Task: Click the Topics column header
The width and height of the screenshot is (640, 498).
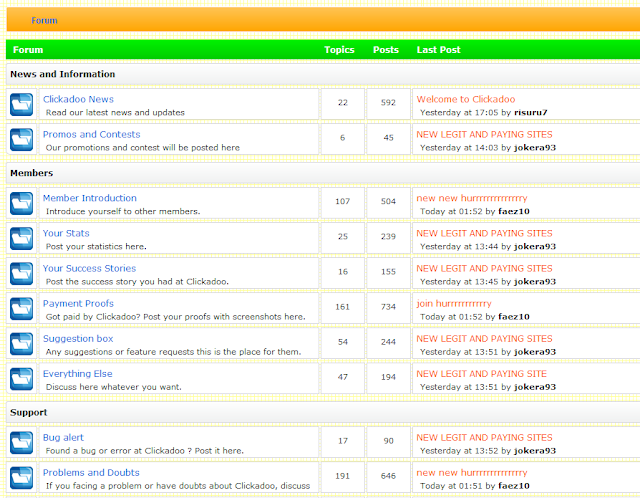Action: [x=339, y=50]
